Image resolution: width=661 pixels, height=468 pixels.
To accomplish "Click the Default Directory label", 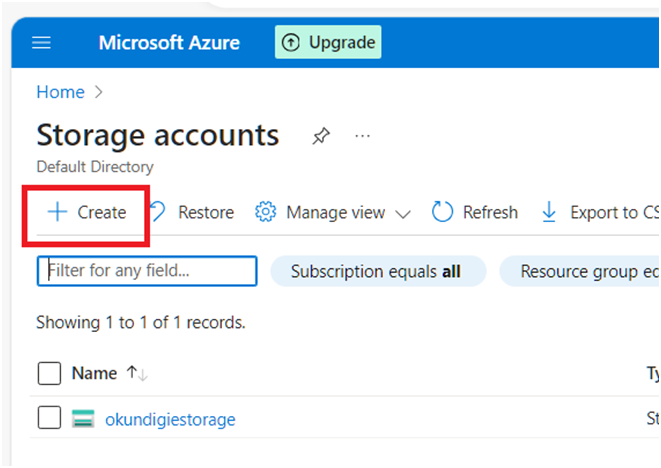I will click(95, 167).
